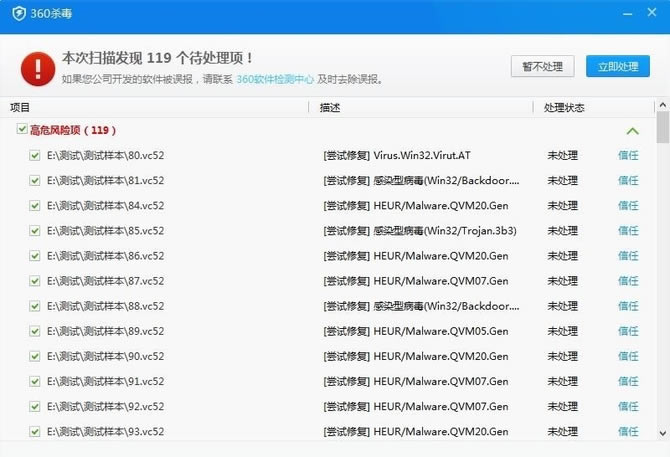Click 信任 link for 88.vc52

click(628, 306)
